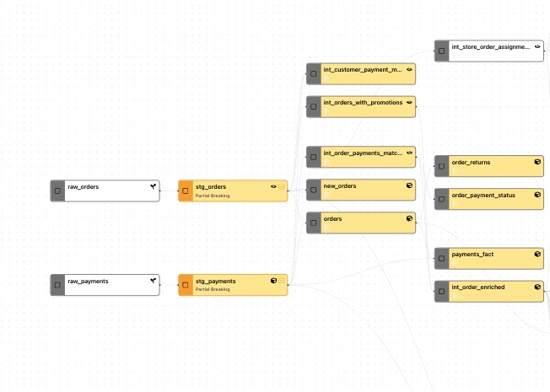Image resolution: width=550 pixels, height=392 pixels.
Task: Select the int_customer_payment_m… node checkbox
Action: 314,74
